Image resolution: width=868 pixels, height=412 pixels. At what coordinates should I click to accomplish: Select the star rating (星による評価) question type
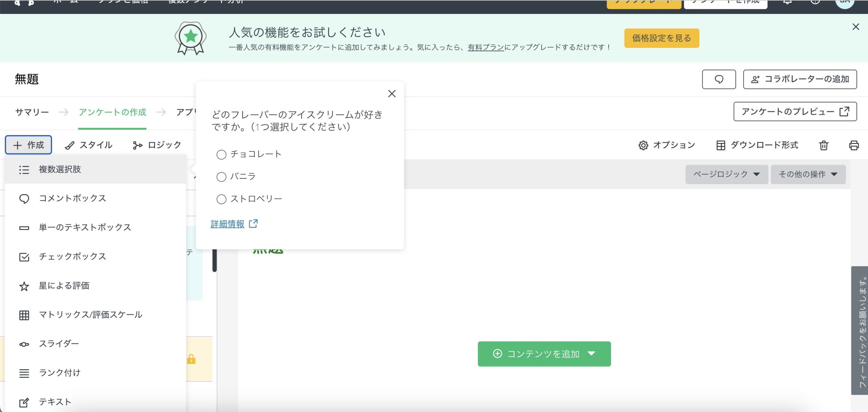click(x=64, y=286)
